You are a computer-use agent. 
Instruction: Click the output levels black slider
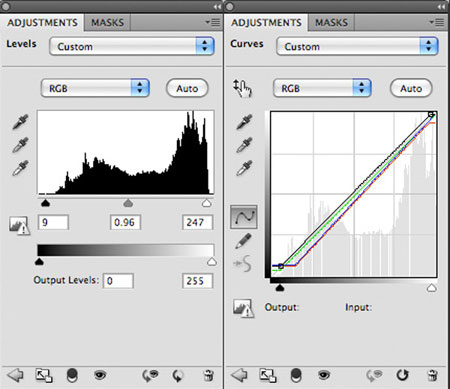39,262
